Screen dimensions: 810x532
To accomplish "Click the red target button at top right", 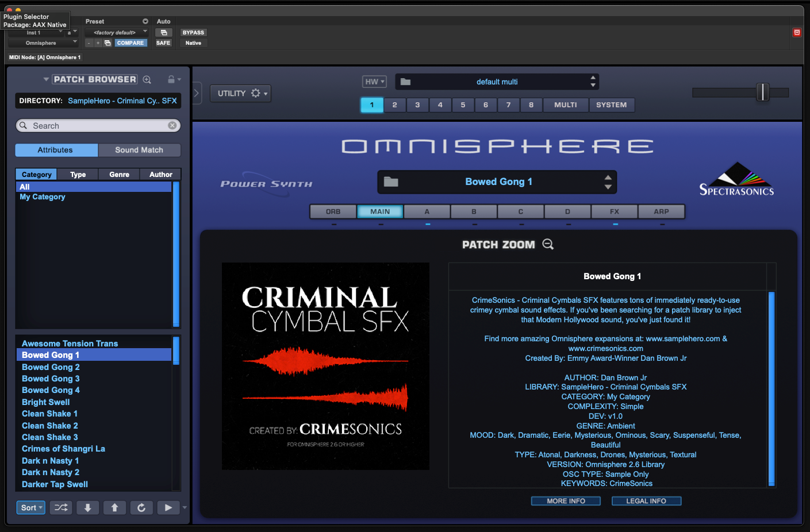I will (797, 33).
